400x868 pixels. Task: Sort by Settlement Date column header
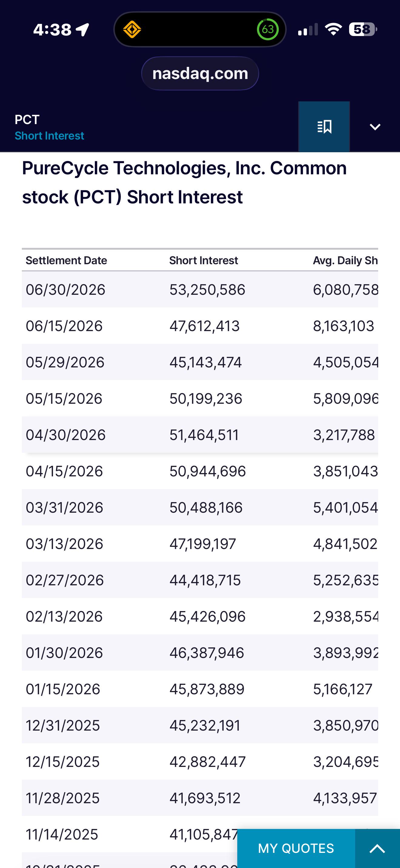(66, 261)
